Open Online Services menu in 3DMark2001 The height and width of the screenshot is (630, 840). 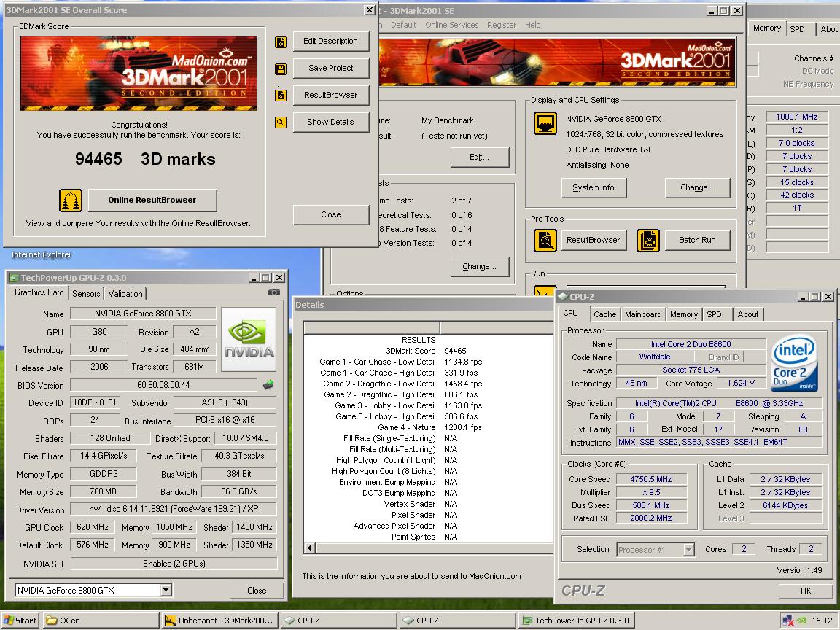(451, 25)
